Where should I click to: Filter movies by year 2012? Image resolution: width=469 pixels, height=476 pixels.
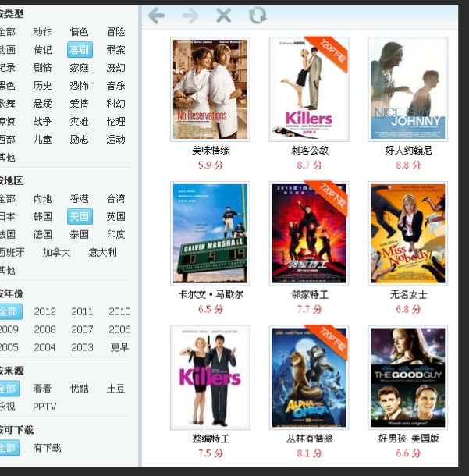(45, 311)
